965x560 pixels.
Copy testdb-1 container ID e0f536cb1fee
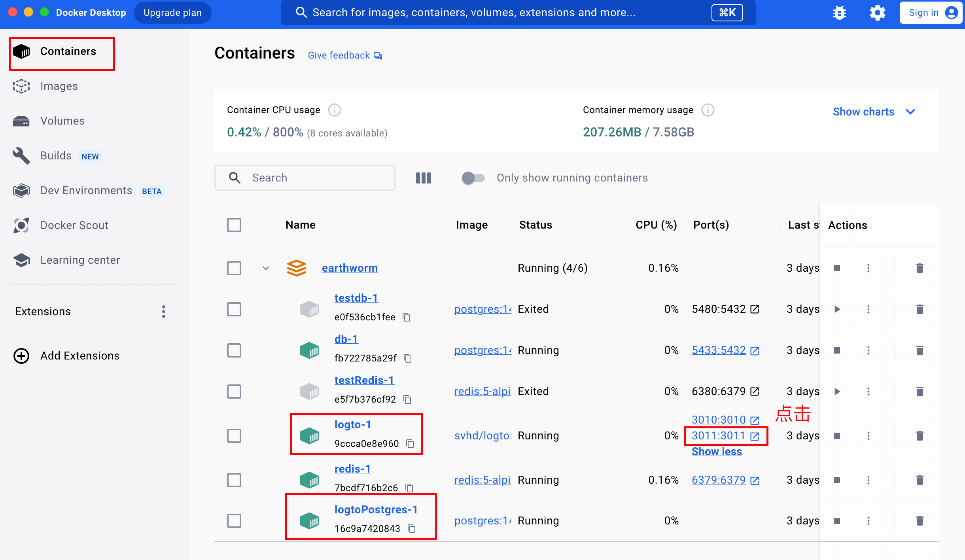point(407,317)
